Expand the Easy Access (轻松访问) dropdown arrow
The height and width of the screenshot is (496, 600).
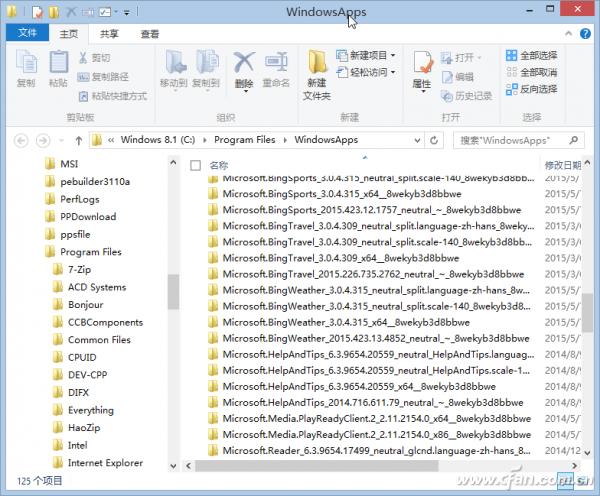pos(393,72)
